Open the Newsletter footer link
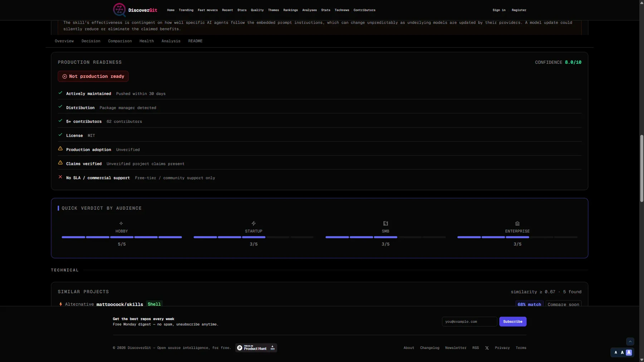 coord(455,348)
